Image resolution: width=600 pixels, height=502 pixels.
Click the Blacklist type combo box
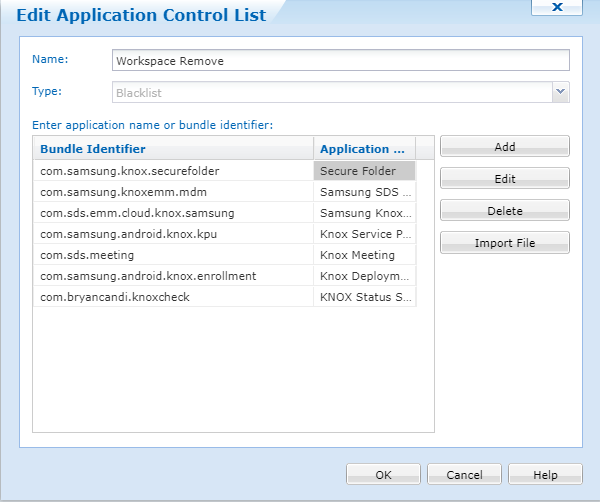pyautogui.click(x=332, y=92)
